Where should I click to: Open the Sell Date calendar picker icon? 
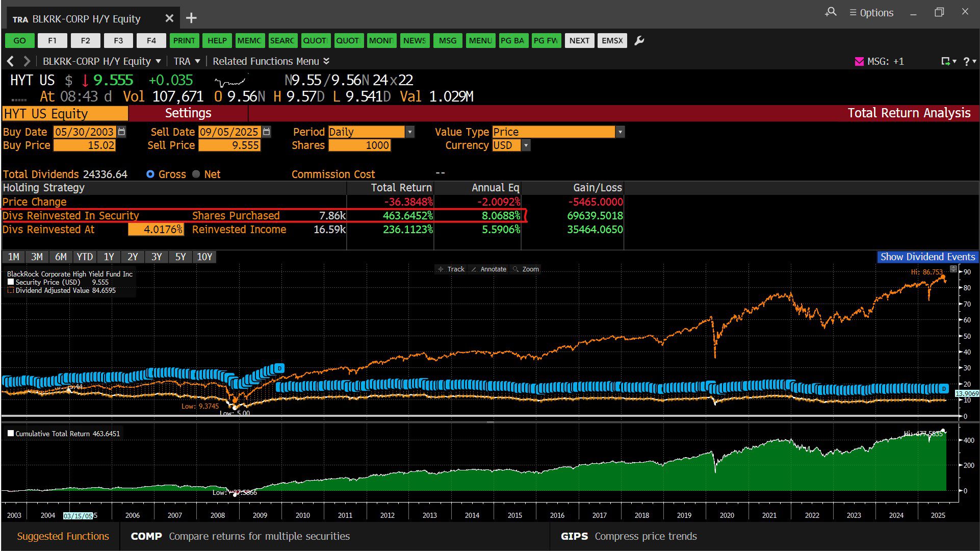pyautogui.click(x=267, y=132)
